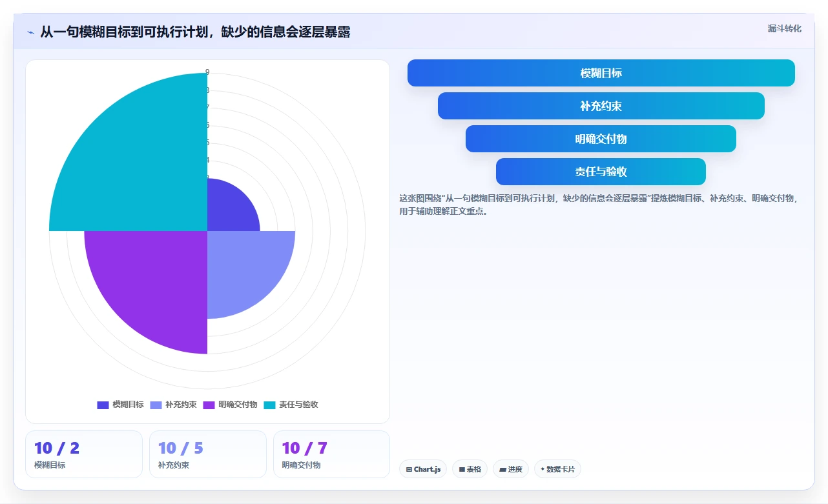Click the description paragraph starting 这张图围绕
This screenshot has height=504, width=828.
[x=599, y=205]
